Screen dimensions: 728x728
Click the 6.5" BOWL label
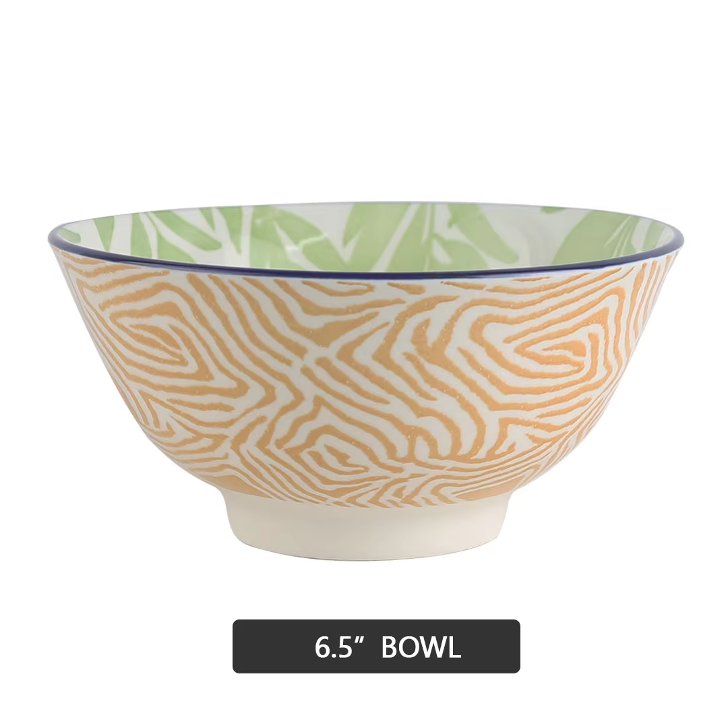(x=376, y=646)
